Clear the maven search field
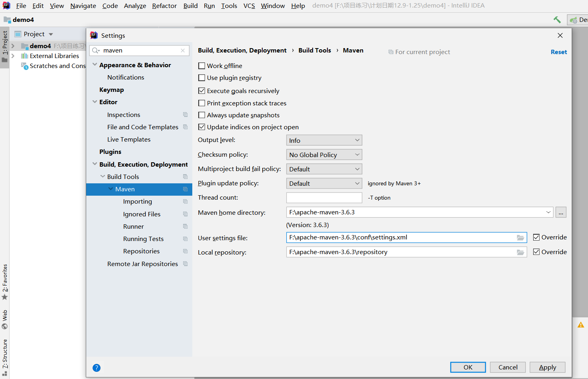588x379 pixels. click(183, 51)
